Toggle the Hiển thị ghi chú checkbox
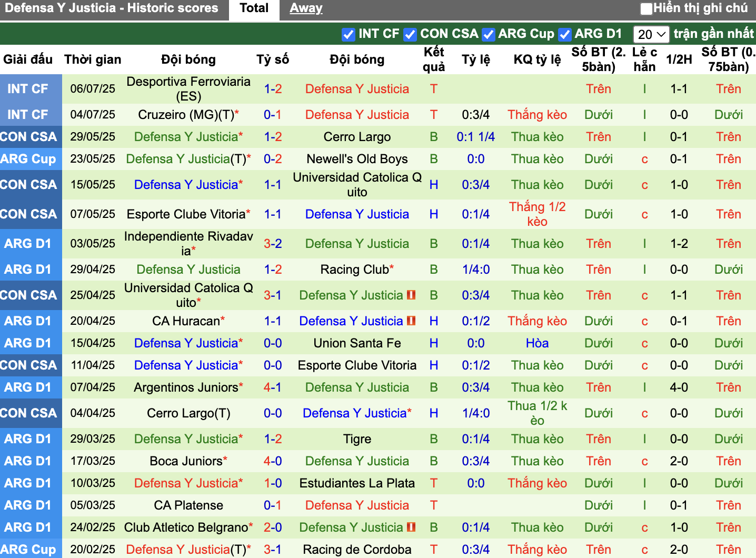Viewport: 756px width, 558px height. click(x=646, y=8)
